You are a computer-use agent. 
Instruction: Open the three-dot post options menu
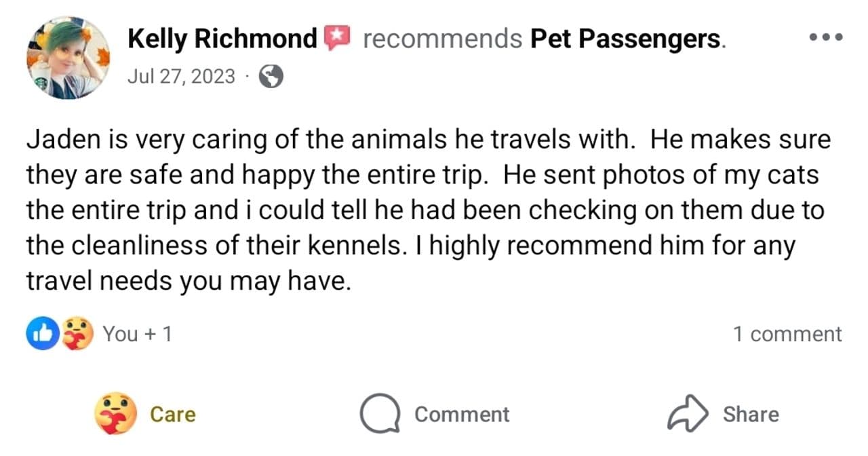coord(827,37)
